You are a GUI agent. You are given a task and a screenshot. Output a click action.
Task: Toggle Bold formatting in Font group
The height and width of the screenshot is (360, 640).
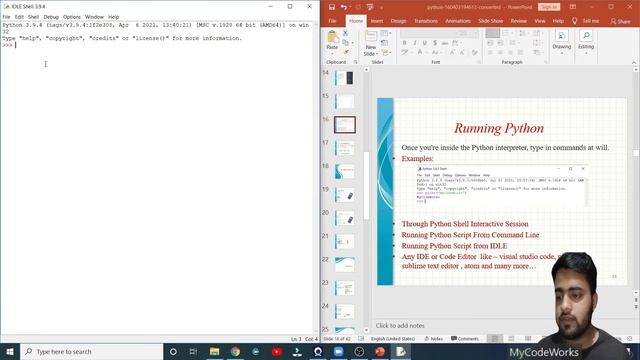(x=404, y=43)
